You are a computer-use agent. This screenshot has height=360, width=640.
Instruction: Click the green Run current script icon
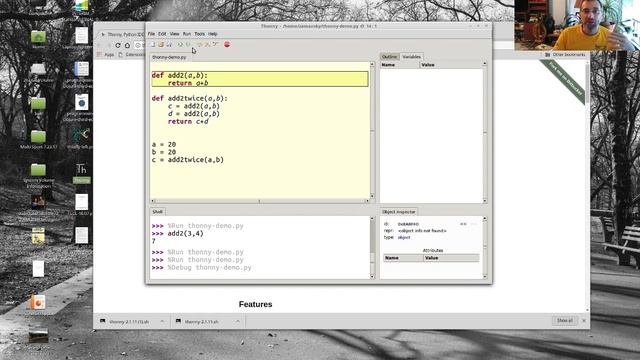pyautogui.click(x=180, y=44)
